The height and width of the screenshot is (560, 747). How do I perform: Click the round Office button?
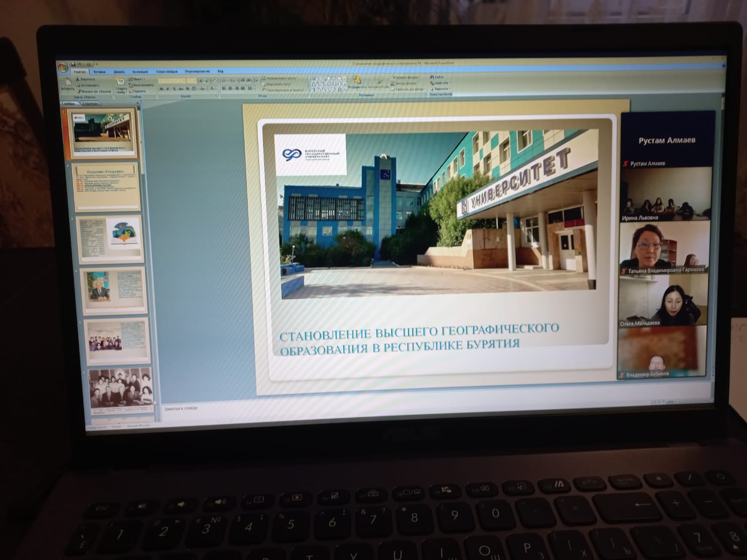63,67
